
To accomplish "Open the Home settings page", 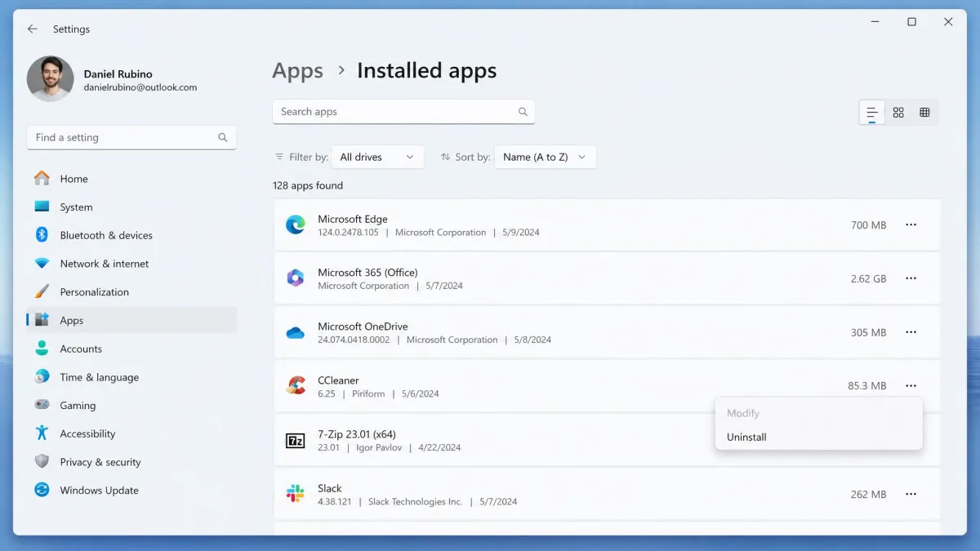I will [x=131, y=179].
